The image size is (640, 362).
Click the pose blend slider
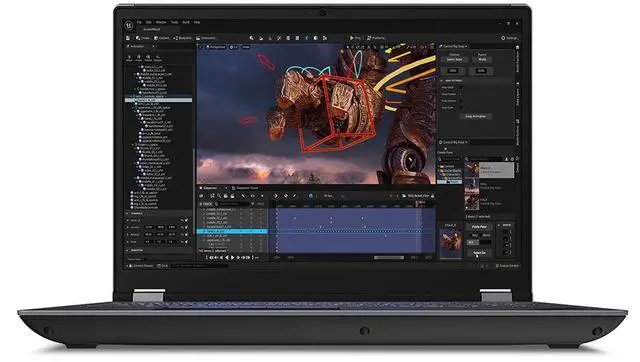[479, 242]
